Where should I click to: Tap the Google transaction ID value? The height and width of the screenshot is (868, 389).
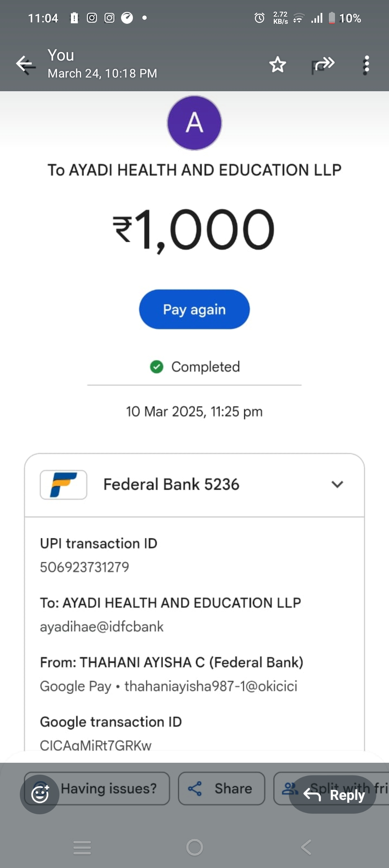96,745
